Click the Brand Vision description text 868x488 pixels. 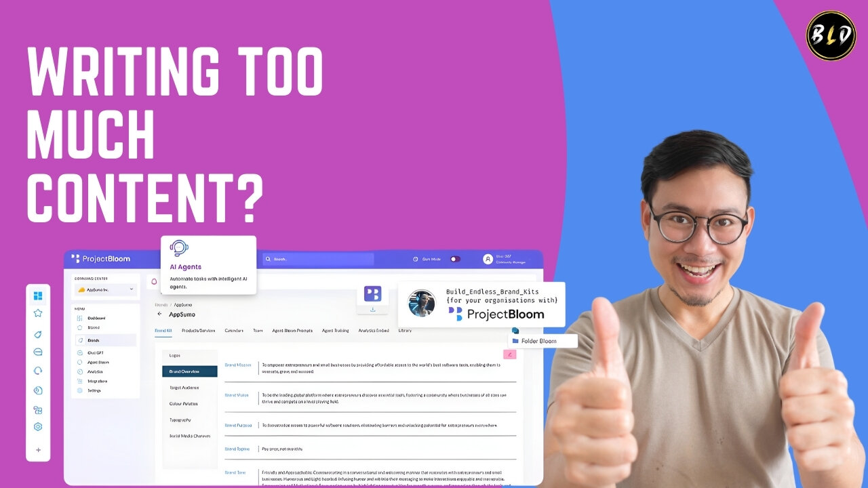pos(384,398)
